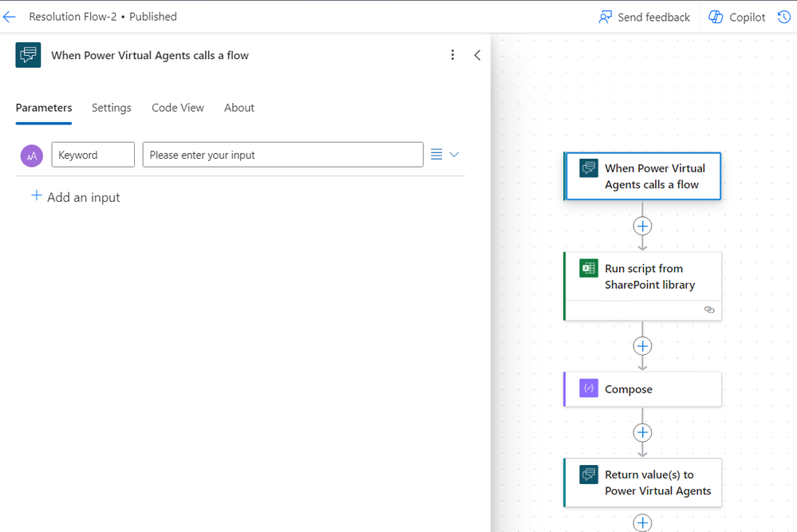Click the Send feedback link
Viewport: 797px width, 532px height.
point(653,17)
